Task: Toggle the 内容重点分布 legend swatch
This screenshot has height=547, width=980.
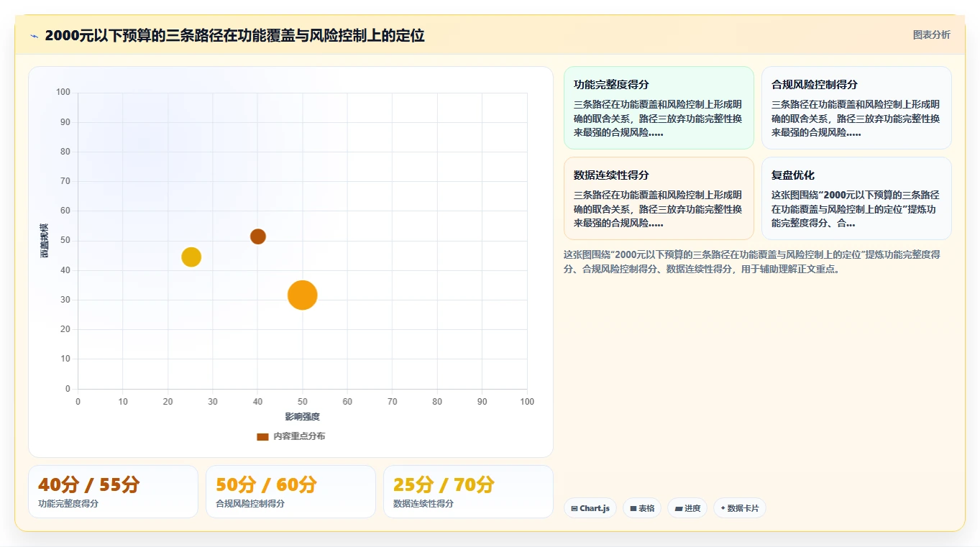Action: click(x=262, y=436)
